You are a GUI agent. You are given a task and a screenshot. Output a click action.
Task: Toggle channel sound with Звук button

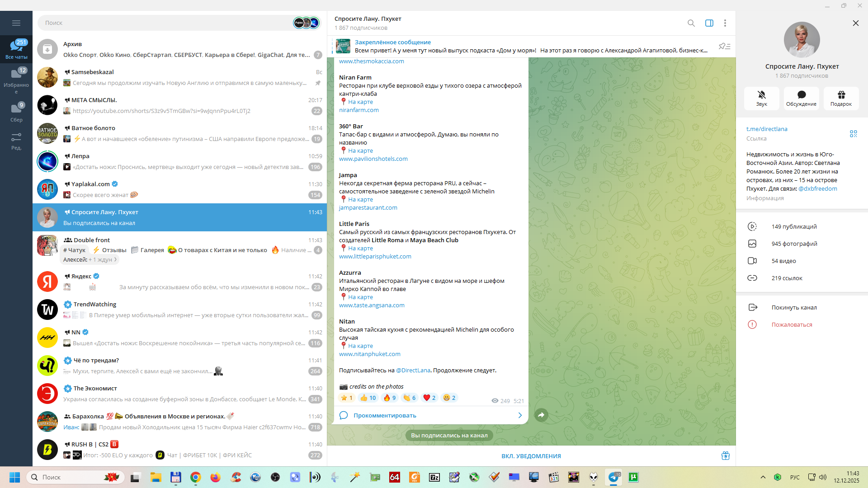tap(761, 98)
